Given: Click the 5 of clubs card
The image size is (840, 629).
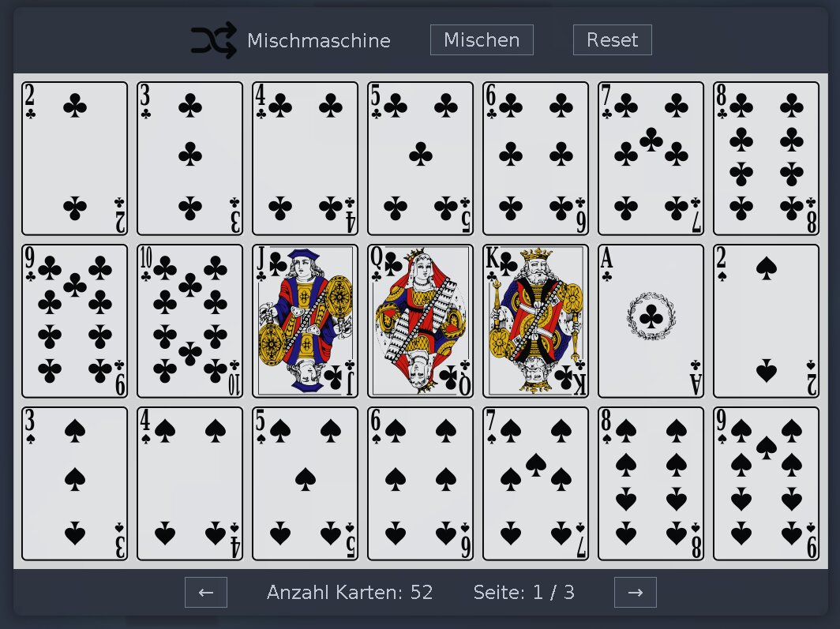Looking at the screenshot, I should pyautogui.click(x=421, y=159).
